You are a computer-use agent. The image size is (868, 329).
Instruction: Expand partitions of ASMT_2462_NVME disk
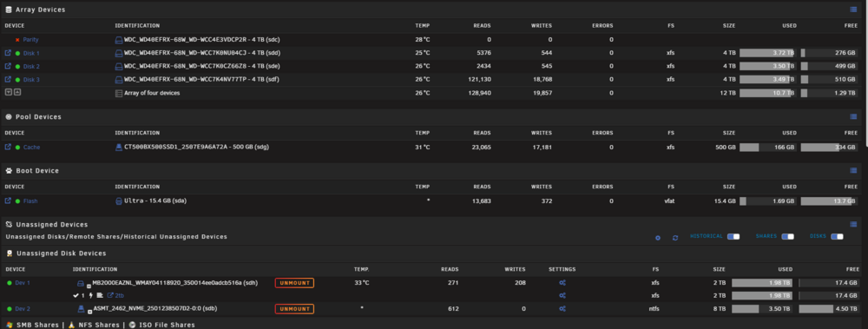pyautogui.click(x=89, y=313)
